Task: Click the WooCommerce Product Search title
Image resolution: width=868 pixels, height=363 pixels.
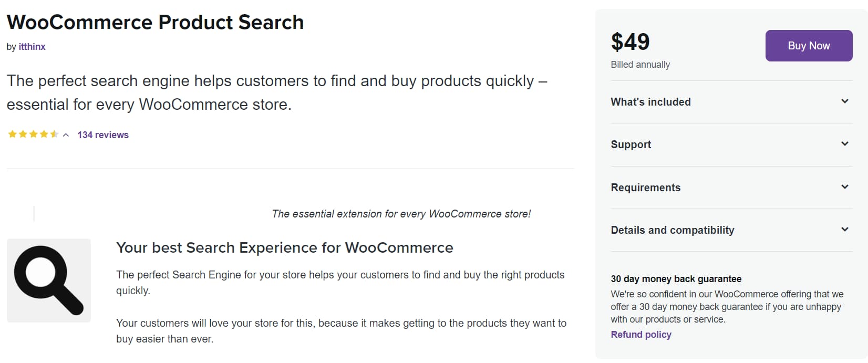Action: (155, 22)
